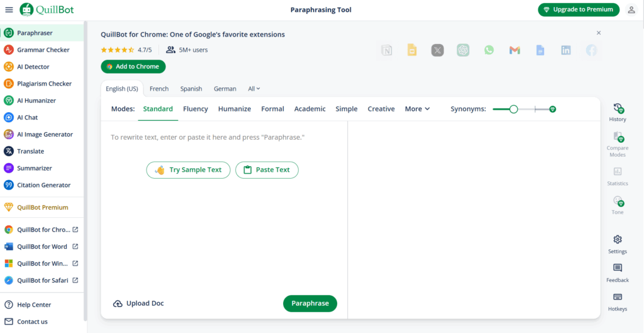The height and width of the screenshot is (333, 644).
Task: Select the English (US) language tab
Action: 122,89
